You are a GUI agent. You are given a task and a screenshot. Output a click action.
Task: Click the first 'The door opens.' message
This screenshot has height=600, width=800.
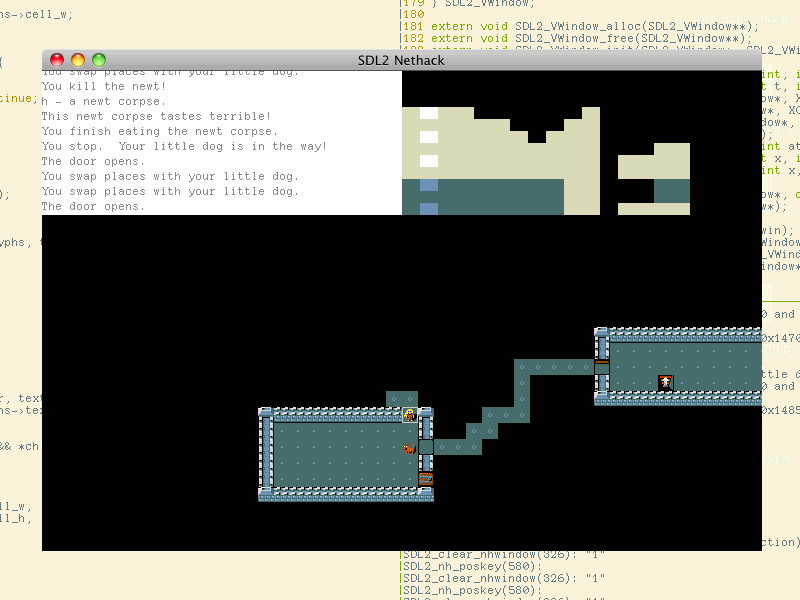pyautogui.click(x=93, y=161)
